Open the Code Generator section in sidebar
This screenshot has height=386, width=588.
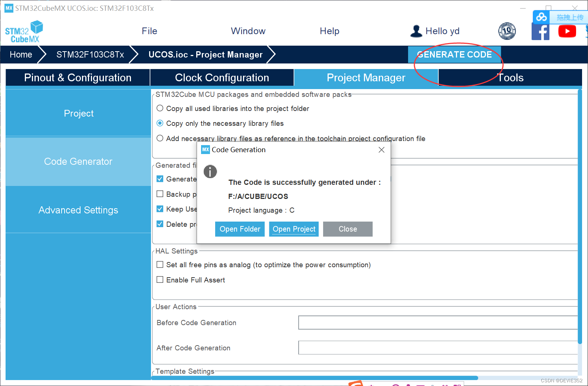coord(78,161)
